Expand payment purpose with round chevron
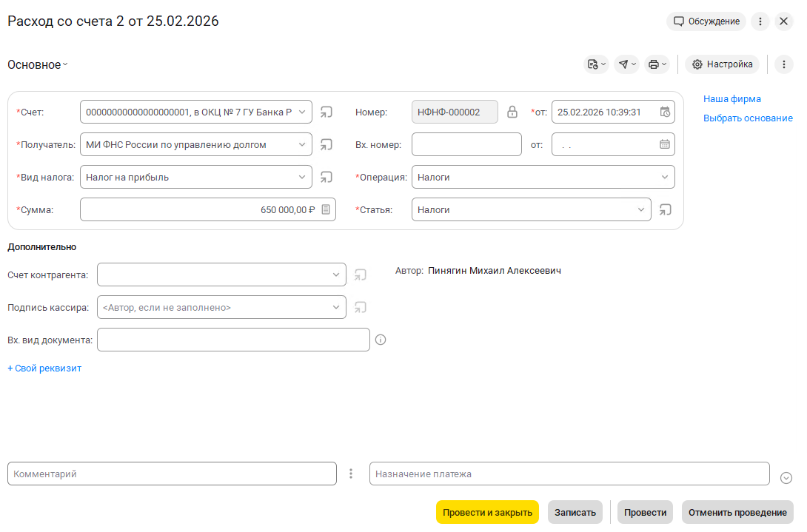Image resolution: width=807 pixels, height=532 pixels. pyautogui.click(x=786, y=478)
